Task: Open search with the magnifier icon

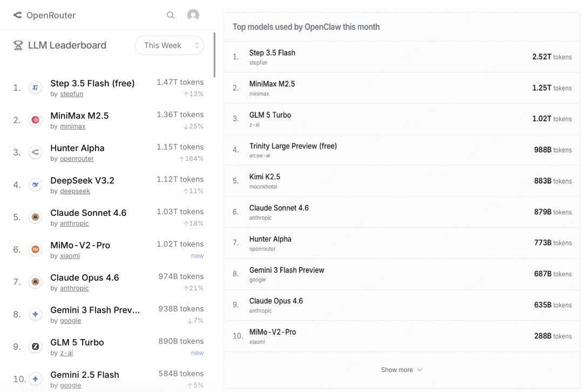Action: 171,15
